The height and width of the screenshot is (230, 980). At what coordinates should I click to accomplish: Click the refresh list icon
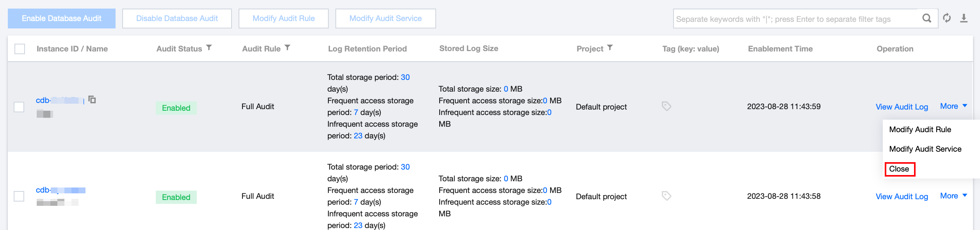pyautogui.click(x=947, y=18)
